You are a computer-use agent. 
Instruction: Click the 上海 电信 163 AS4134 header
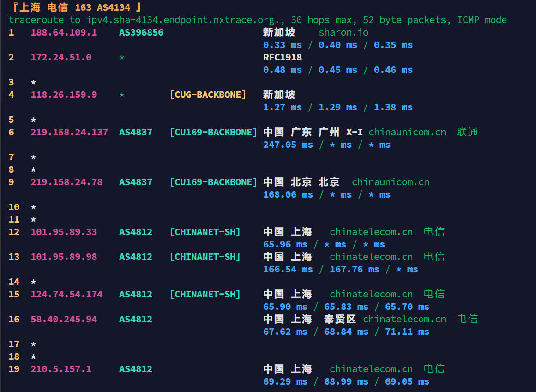click(x=74, y=7)
